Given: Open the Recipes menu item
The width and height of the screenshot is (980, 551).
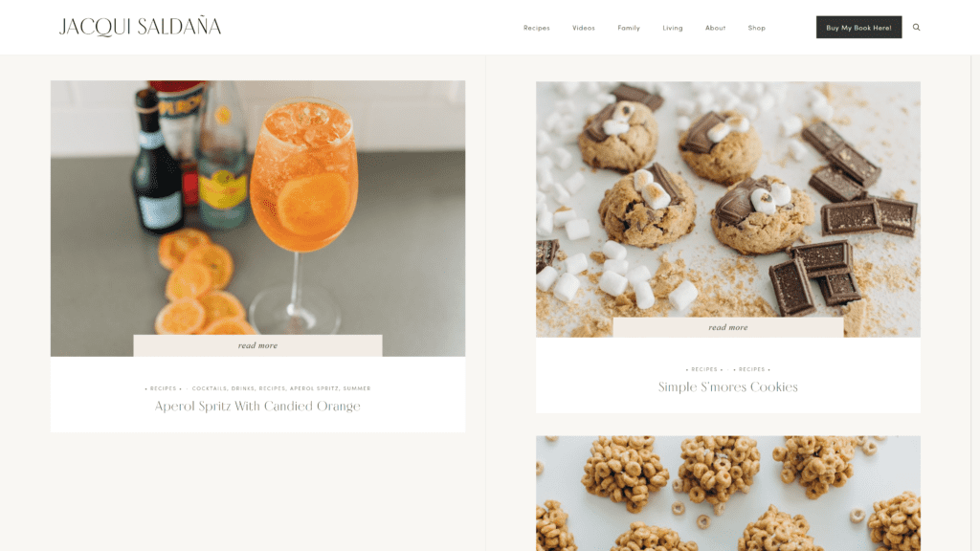Looking at the screenshot, I should click(x=536, y=28).
